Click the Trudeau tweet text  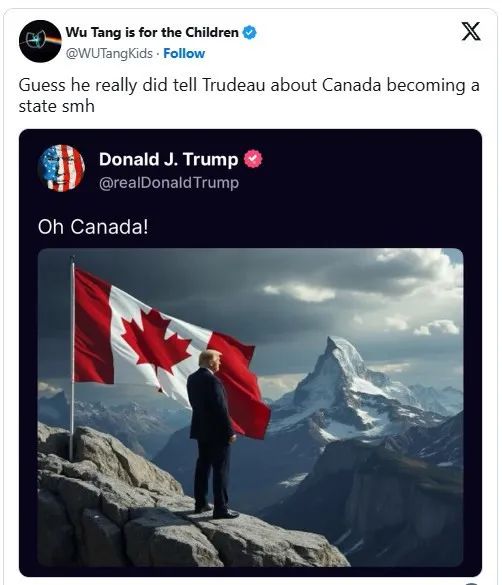pos(249,96)
